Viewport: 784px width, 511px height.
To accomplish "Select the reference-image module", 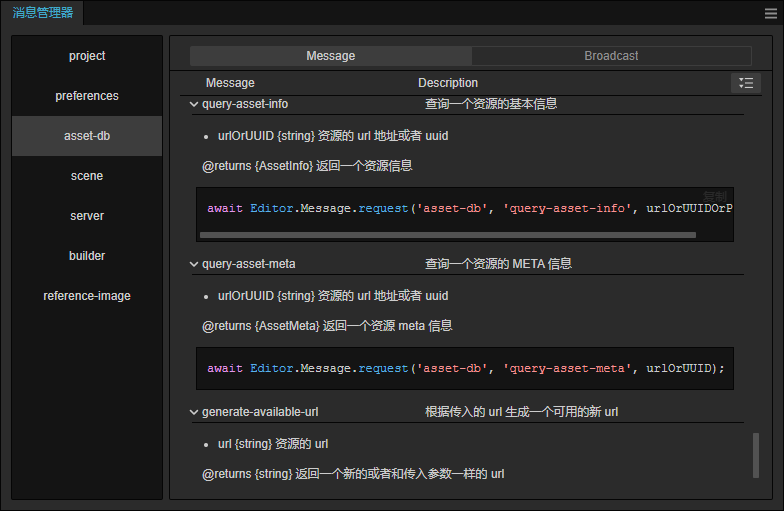I will (x=87, y=296).
